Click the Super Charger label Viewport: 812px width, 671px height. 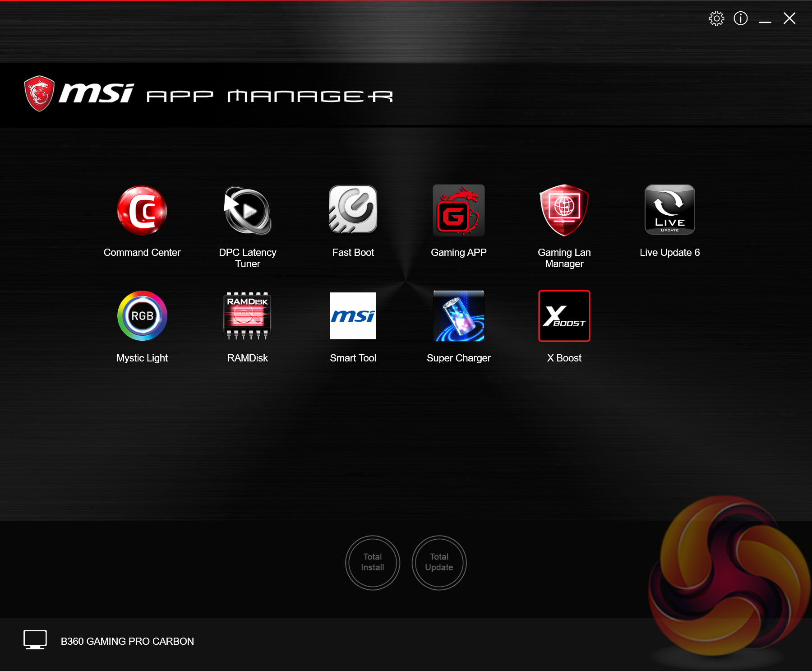[459, 358]
